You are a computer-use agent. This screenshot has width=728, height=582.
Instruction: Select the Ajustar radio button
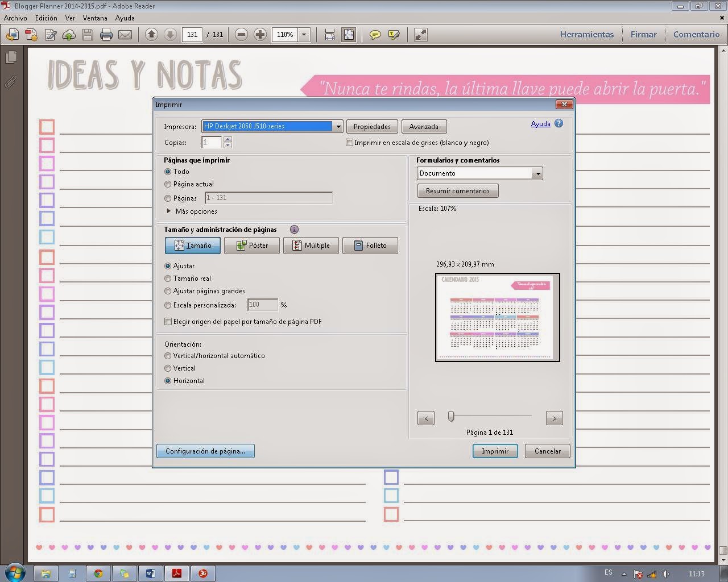(x=168, y=266)
